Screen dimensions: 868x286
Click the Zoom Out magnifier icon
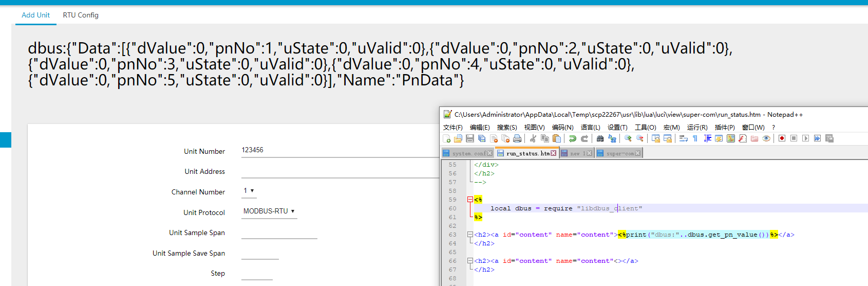(640, 138)
